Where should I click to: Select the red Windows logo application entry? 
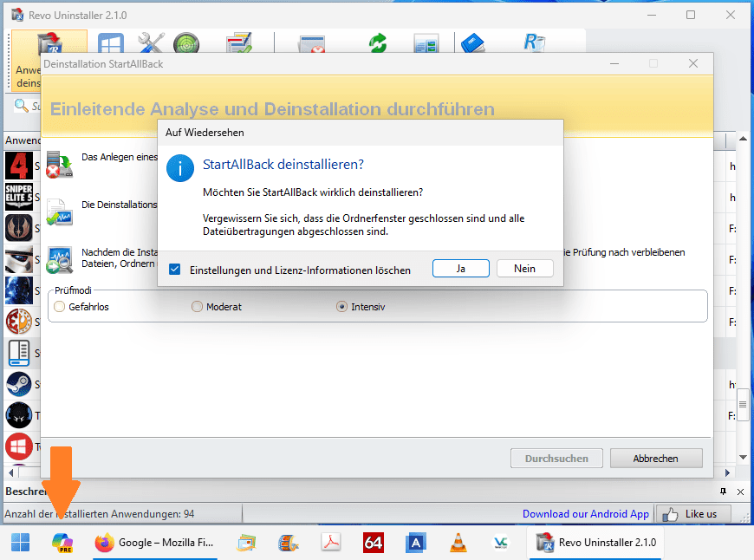19,446
